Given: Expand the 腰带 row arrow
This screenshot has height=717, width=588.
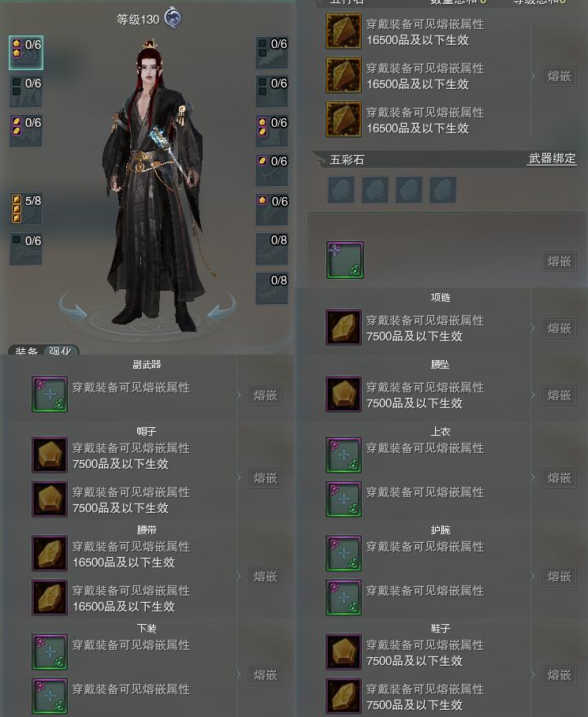Looking at the screenshot, I should click(x=238, y=576).
